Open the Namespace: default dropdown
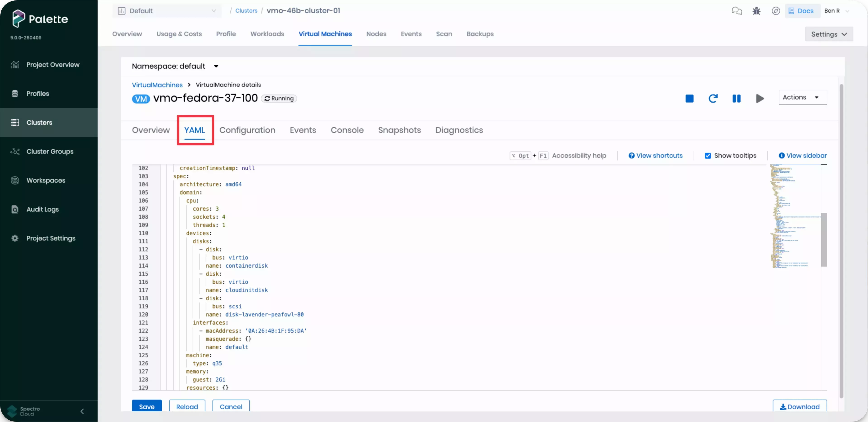Screen dimensions: 868x422 coord(175,66)
